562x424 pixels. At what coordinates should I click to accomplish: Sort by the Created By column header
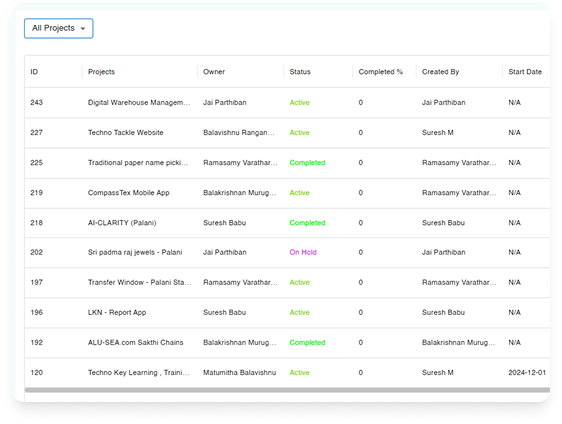(440, 72)
